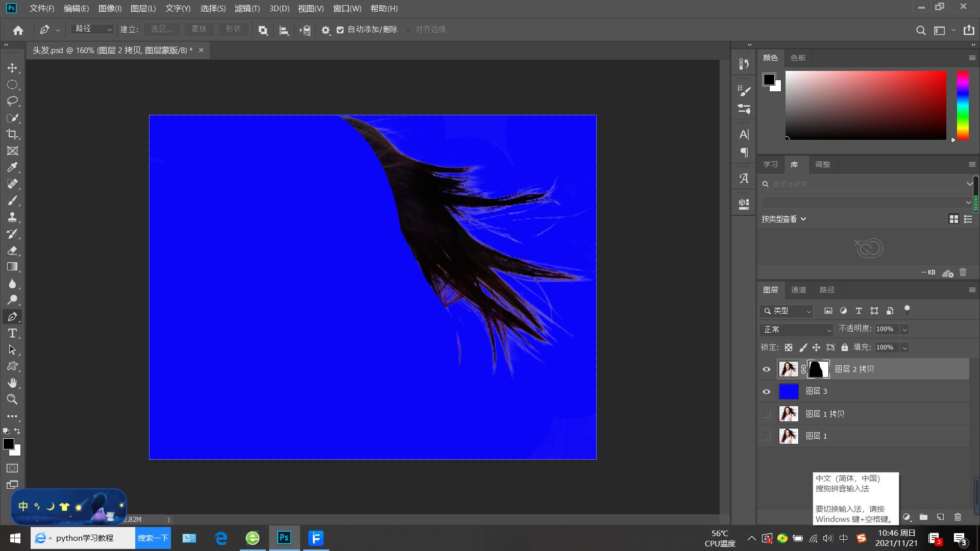The width and height of the screenshot is (980, 551).
Task: Expand the 不透明度 opacity dropdown arrow
Action: coord(904,330)
